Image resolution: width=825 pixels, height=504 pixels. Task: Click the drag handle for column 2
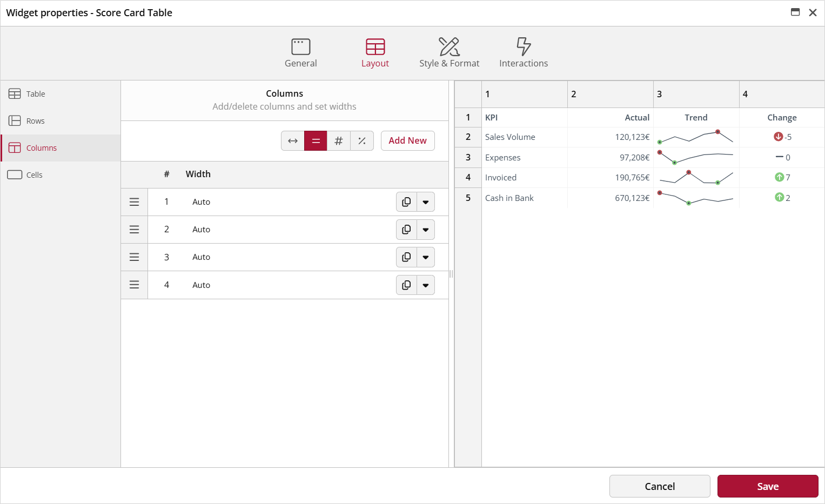tap(135, 230)
